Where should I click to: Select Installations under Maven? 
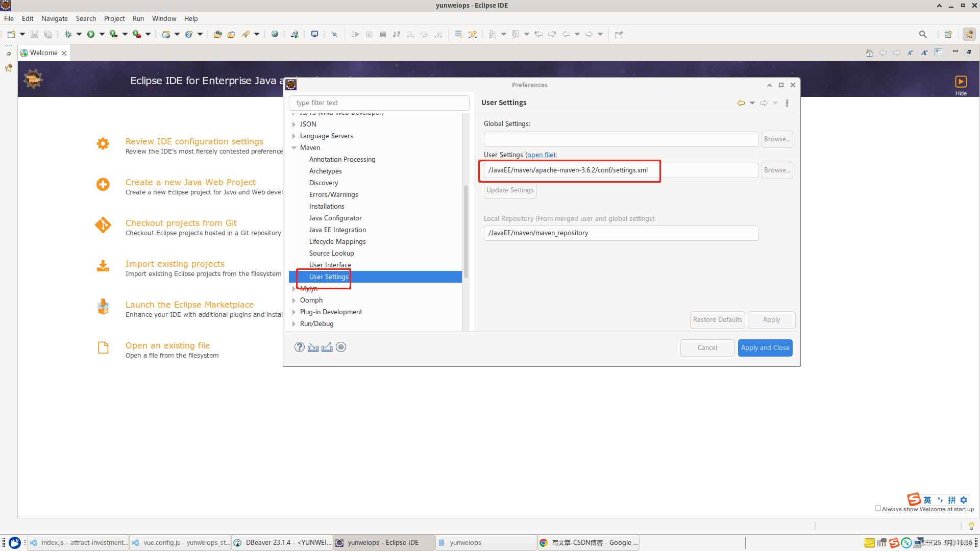[x=327, y=207]
